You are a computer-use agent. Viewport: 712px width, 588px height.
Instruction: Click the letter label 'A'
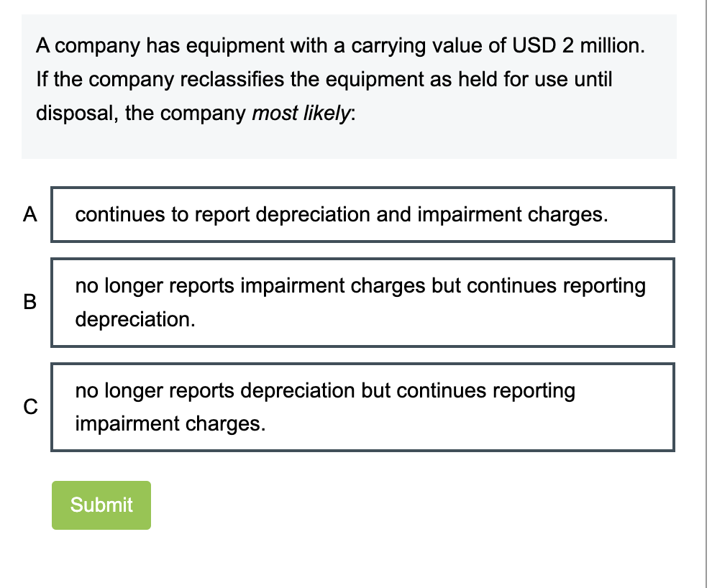(x=29, y=214)
